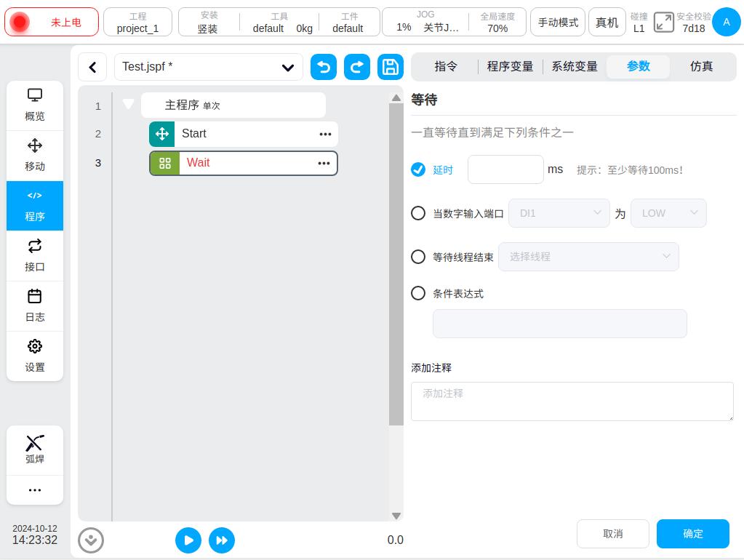Go back with the left chevron button
This screenshot has height=560, width=744.
point(92,68)
